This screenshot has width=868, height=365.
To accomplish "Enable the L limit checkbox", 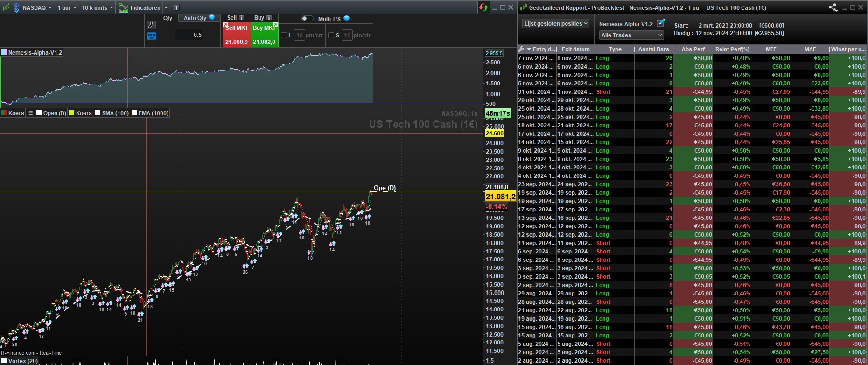I will tap(284, 35).
